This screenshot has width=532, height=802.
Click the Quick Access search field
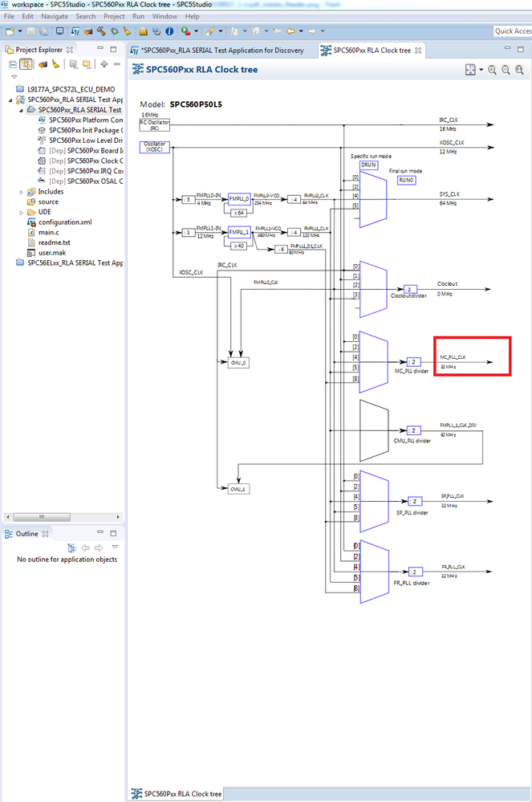click(513, 31)
